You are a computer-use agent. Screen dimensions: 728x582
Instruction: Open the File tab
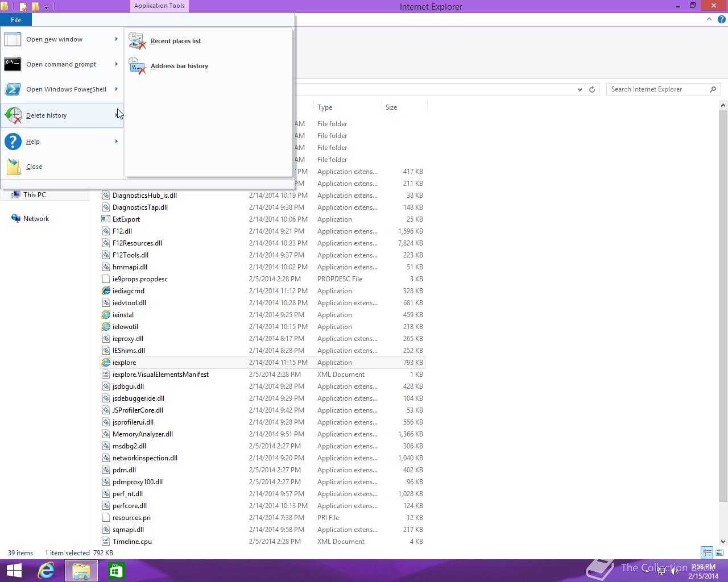point(16,20)
